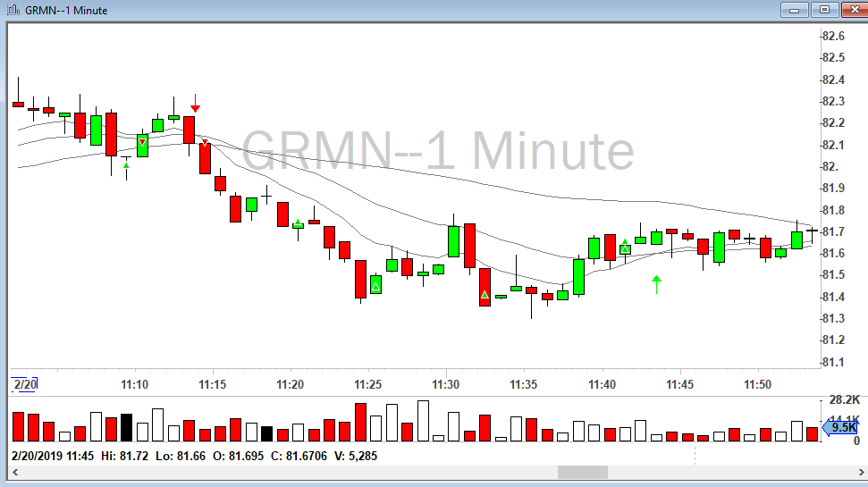
Task: Maximize the GRMN chart window
Action: click(824, 9)
